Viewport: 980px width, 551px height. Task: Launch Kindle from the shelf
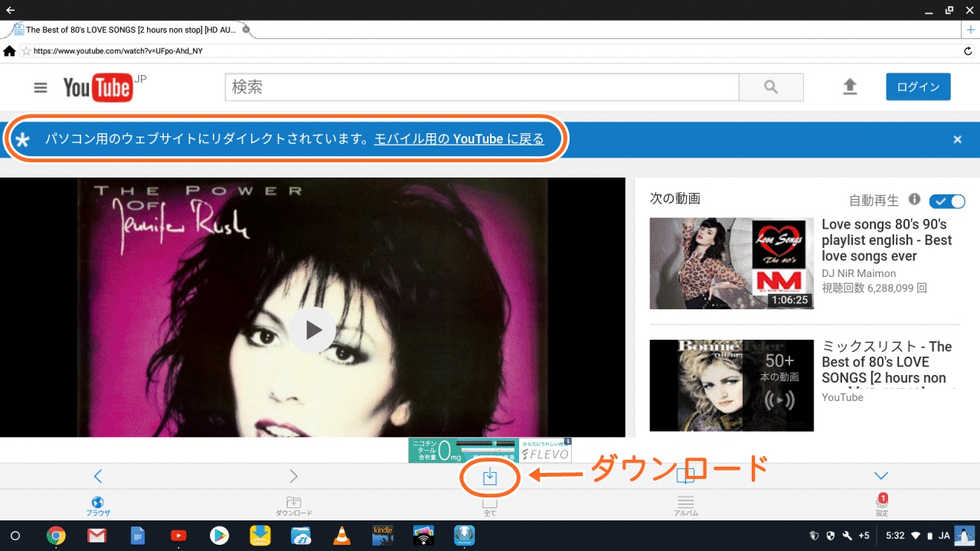(382, 535)
